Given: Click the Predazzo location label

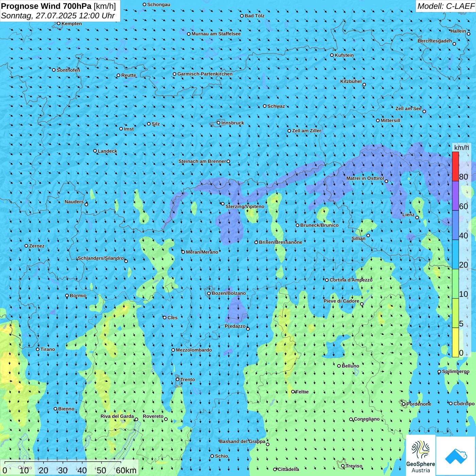Looking at the screenshot, I should (x=235, y=326).
